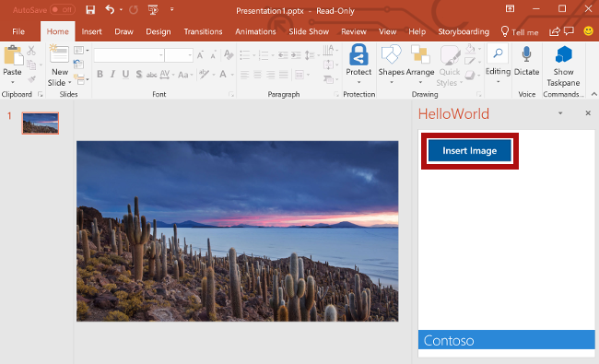Viewport: 599px width, 364px height.
Task: Click the Save icon in quick access toolbar
Action: 90,9
